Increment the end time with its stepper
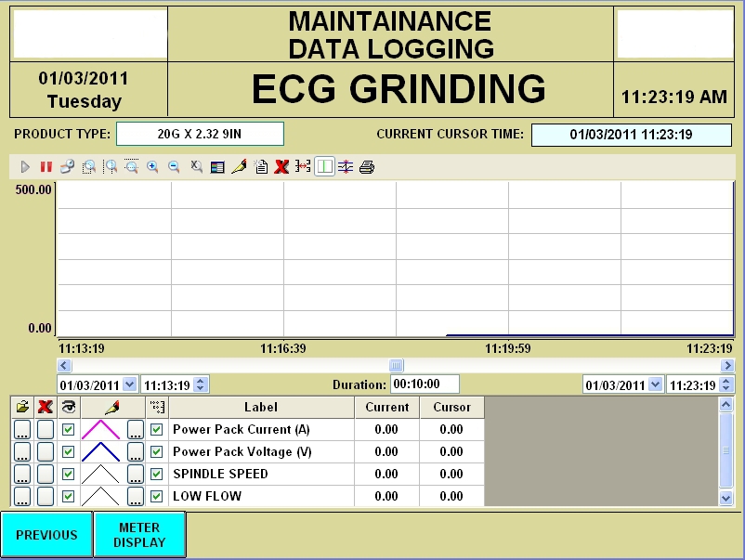The width and height of the screenshot is (745, 560). [x=725, y=381]
